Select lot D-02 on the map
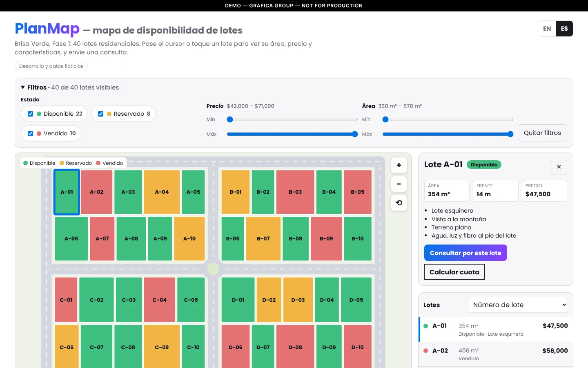This screenshot has height=368, width=588. [269, 300]
